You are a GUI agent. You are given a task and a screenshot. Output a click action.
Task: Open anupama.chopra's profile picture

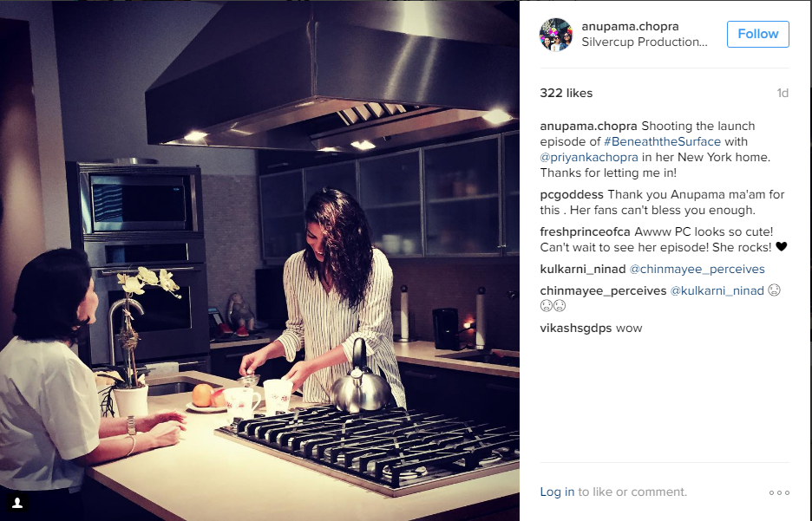(x=556, y=34)
